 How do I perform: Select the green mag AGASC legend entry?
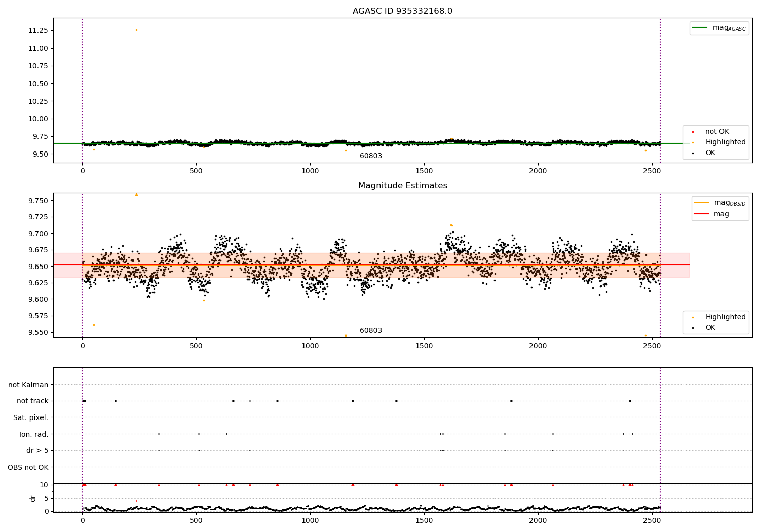click(719, 28)
